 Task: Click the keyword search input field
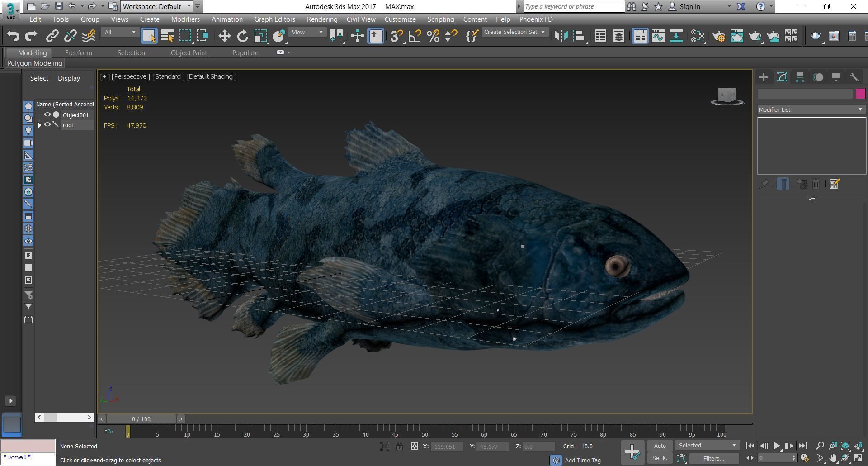tap(574, 6)
